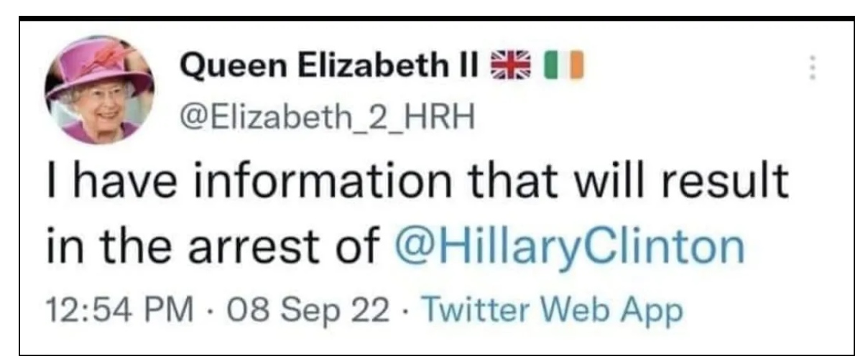The width and height of the screenshot is (868, 359).
Task: Click the tweet line beginning 'I have information'
Action: point(417,184)
